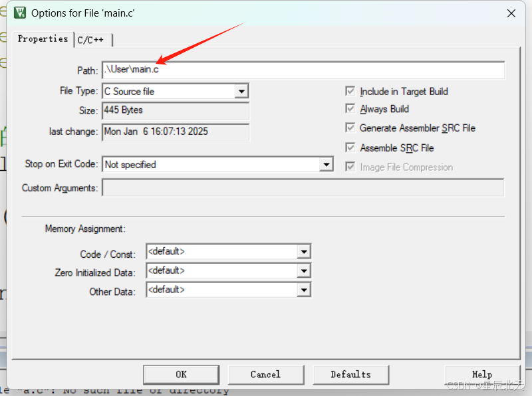532x396 pixels.
Task: Toggle Always Build checkbox
Action: 350,108
